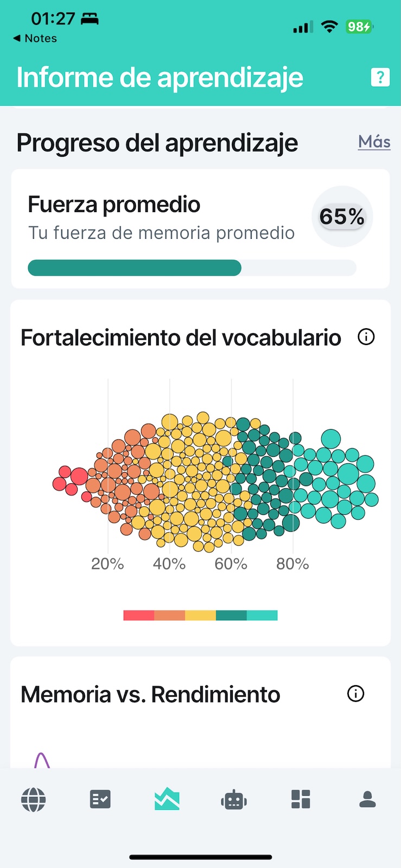This screenshot has height=868, width=401.
Task: Tap the help question mark icon
Action: click(x=380, y=77)
